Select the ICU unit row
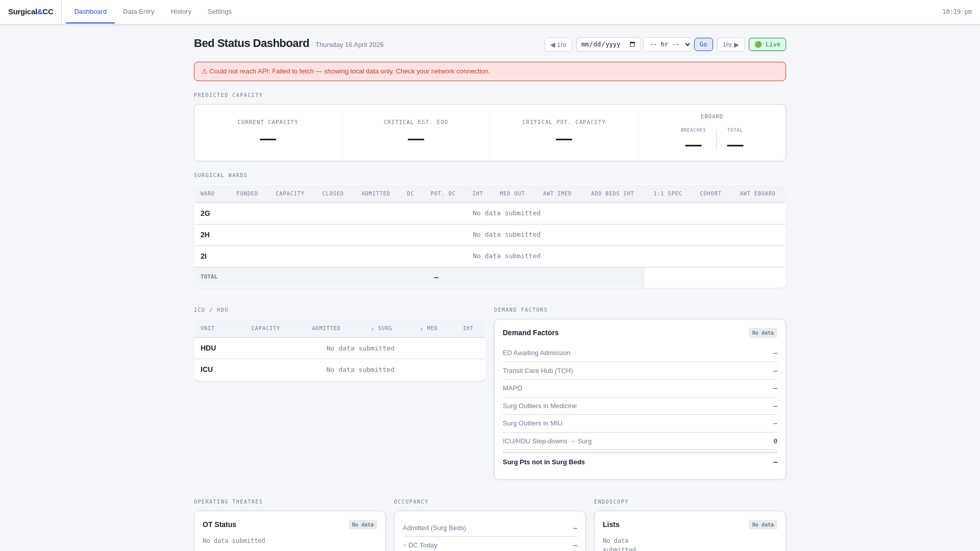Viewport: 980px width, 551px height. pyautogui.click(x=340, y=370)
